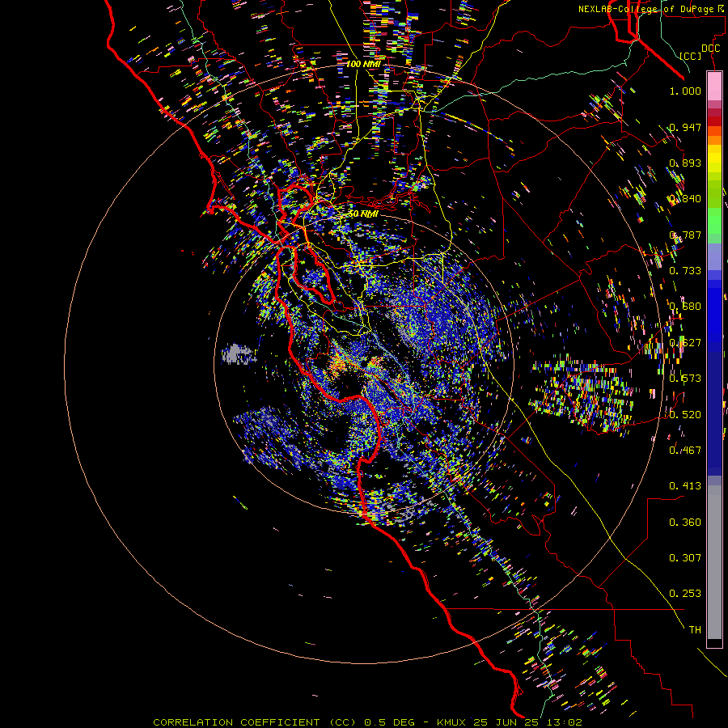Pick the pink swatch beside 1.000
728x728 pixels.
point(714,86)
